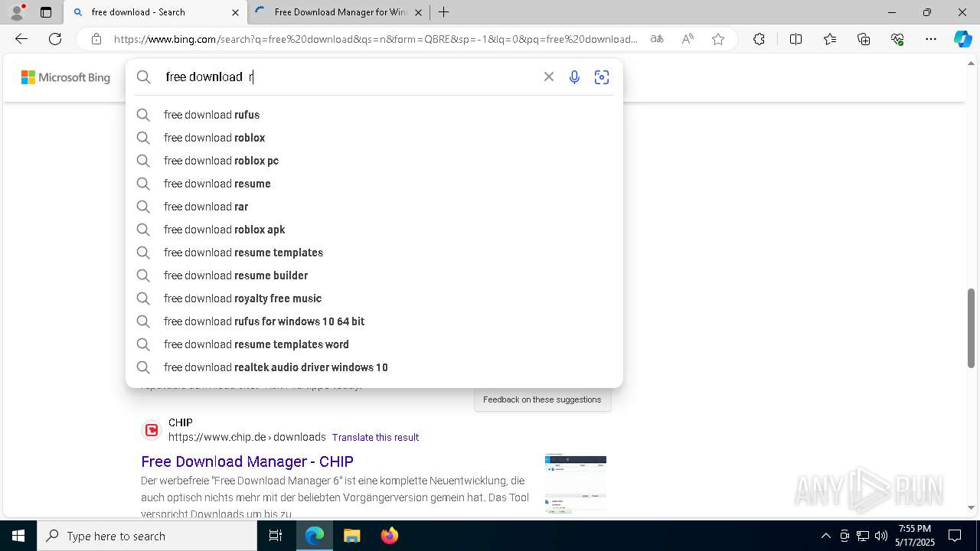Click the Microsoft Bing logo
980x551 pixels.
click(x=66, y=77)
